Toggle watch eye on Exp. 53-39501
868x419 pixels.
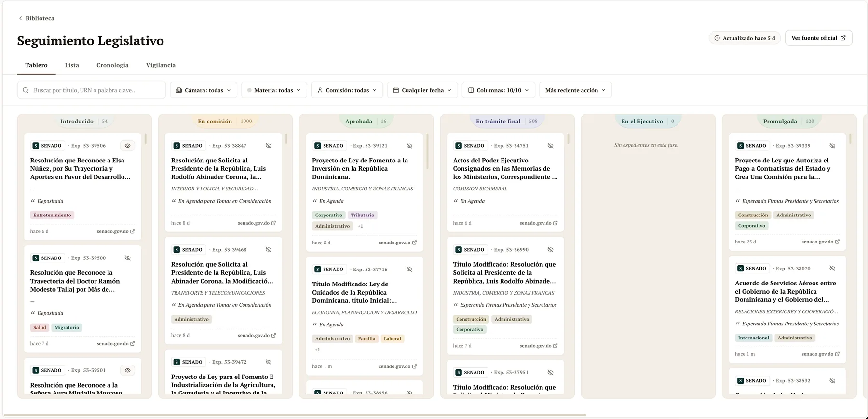click(128, 370)
